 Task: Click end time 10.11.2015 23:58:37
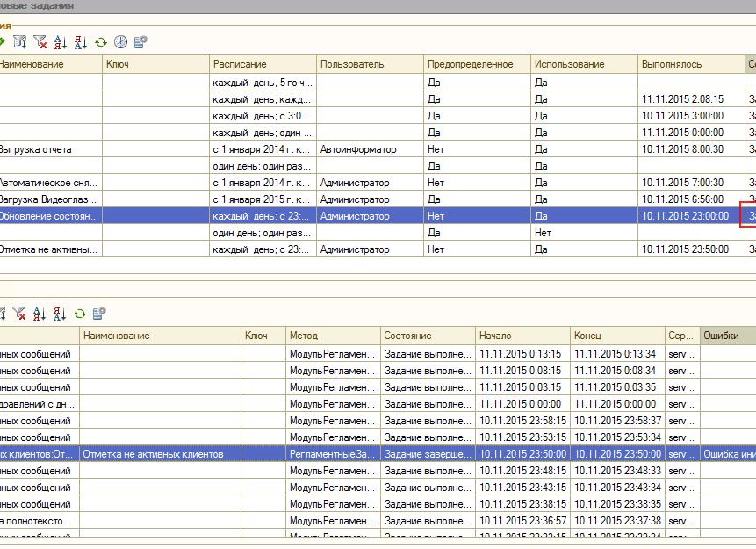tap(617, 421)
